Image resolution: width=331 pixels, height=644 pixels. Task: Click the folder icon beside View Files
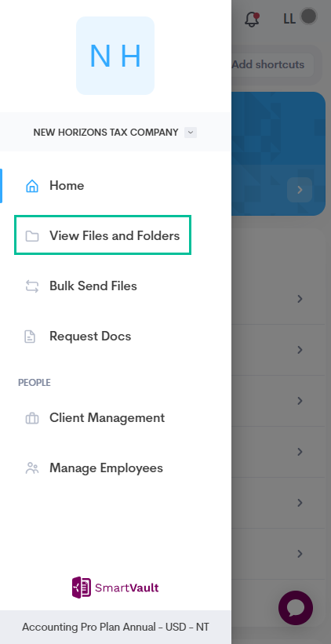pyautogui.click(x=32, y=236)
